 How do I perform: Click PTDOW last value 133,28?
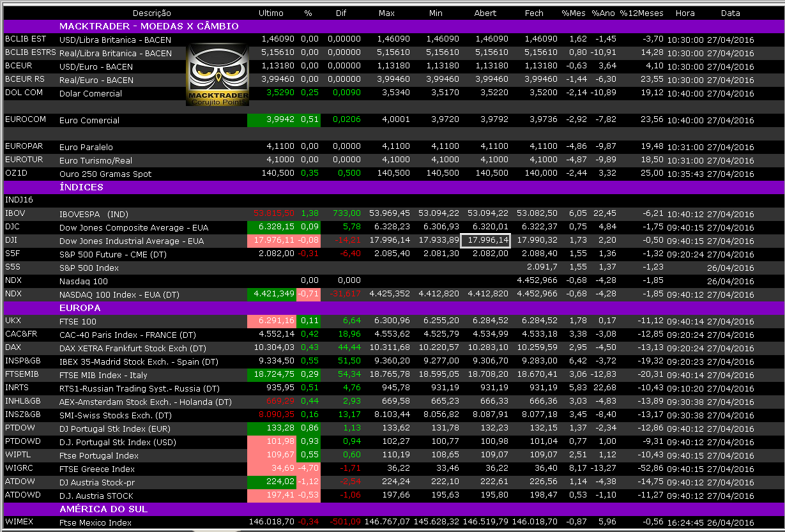click(x=272, y=429)
